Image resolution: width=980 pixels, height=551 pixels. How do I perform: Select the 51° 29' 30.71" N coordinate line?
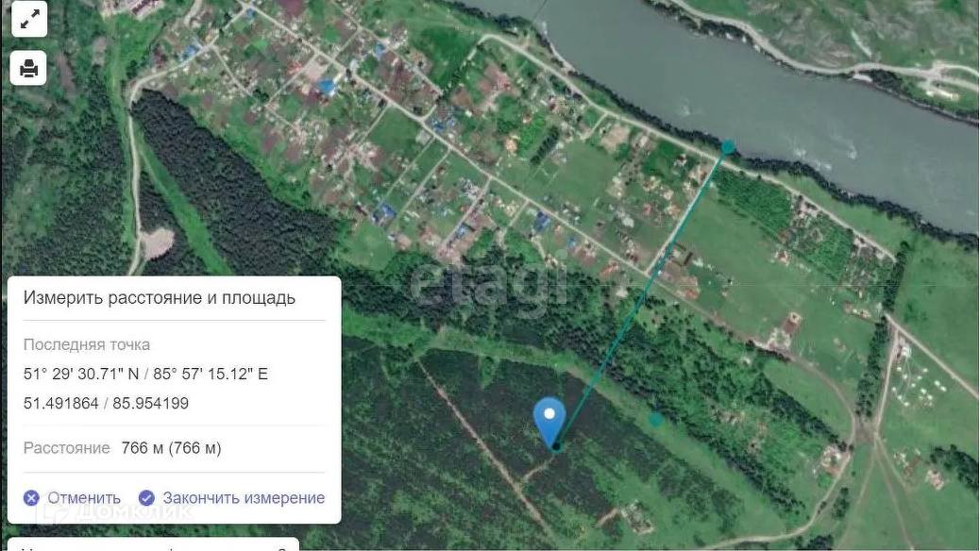(x=145, y=374)
